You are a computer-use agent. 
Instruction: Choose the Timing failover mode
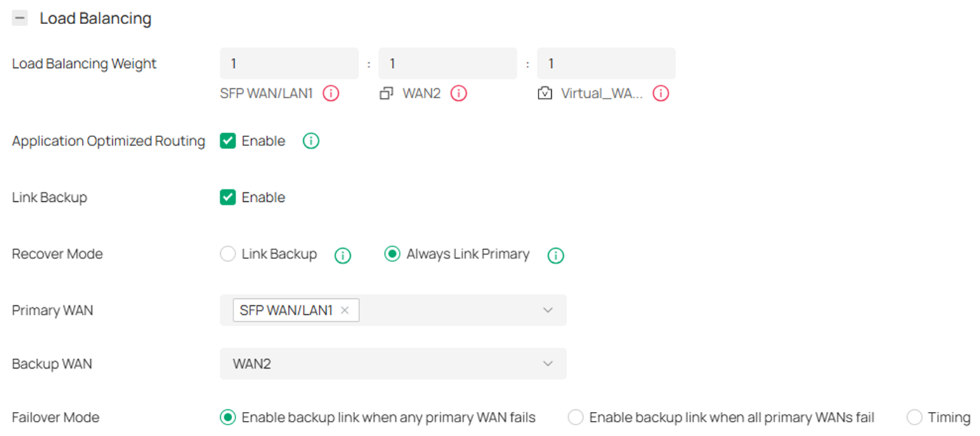point(914,417)
